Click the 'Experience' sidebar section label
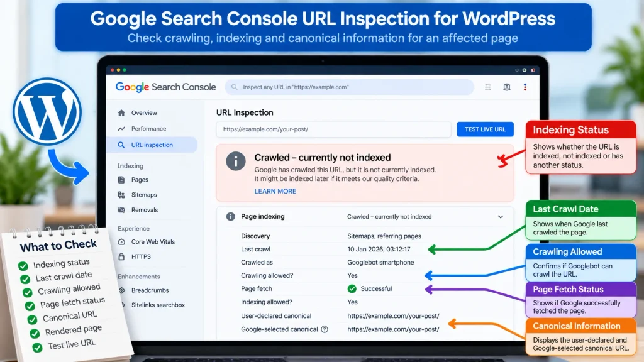This screenshot has width=644, height=362. (133, 229)
